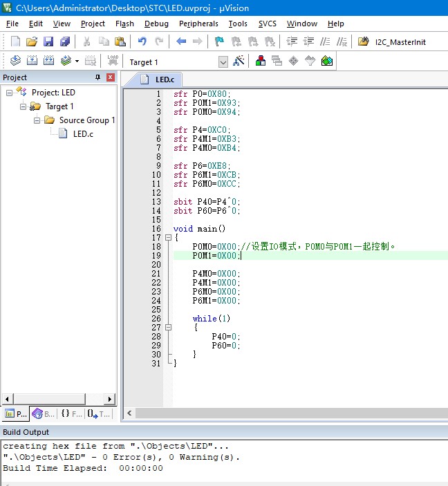This screenshot has height=486, width=448.
Task: Fold the while loop code block
Action: pyautogui.click(x=169, y=327)
